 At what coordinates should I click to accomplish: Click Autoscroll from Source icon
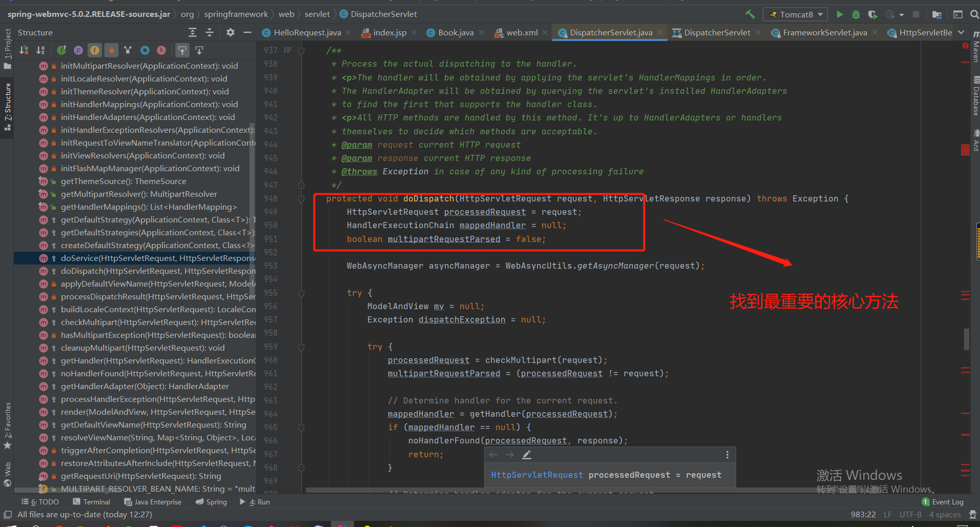coord(199,50)
